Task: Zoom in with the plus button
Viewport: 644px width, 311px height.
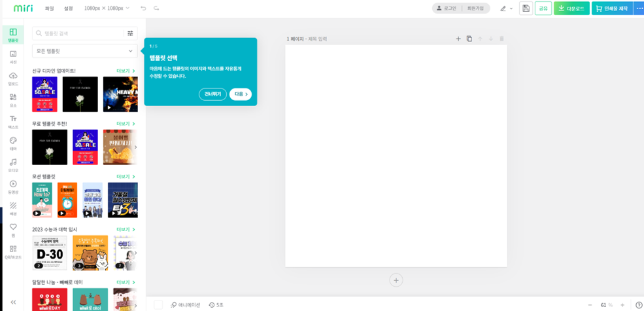Action: 622,305
